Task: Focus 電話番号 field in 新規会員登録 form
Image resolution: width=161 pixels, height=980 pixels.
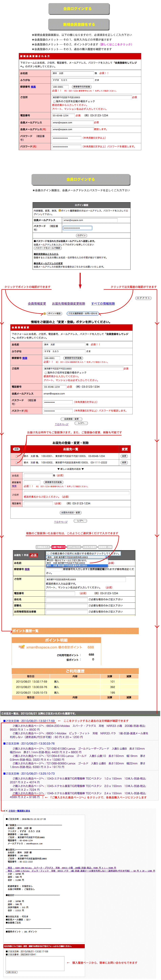Action: (x=63, y=116)
